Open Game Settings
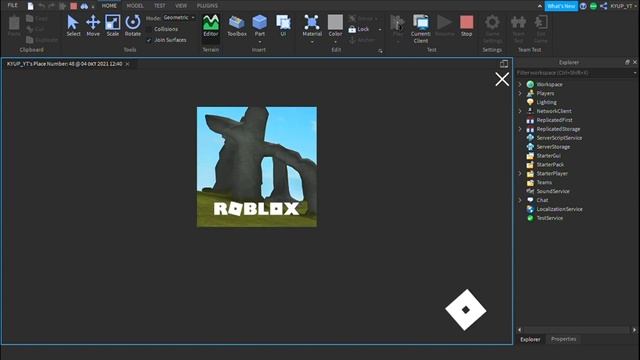 (x=492, y=28)
